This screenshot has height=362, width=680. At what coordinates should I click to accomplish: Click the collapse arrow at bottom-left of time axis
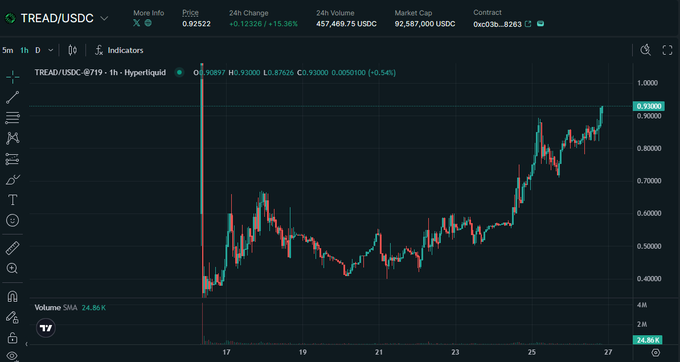tap(26, 344)
